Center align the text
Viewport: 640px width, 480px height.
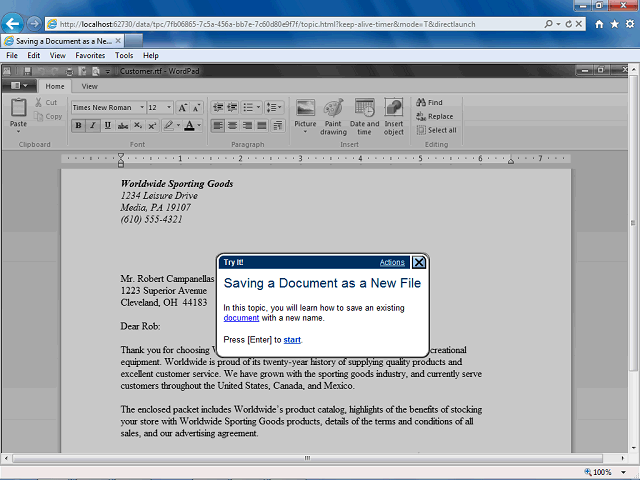click(x=233, y=126)
